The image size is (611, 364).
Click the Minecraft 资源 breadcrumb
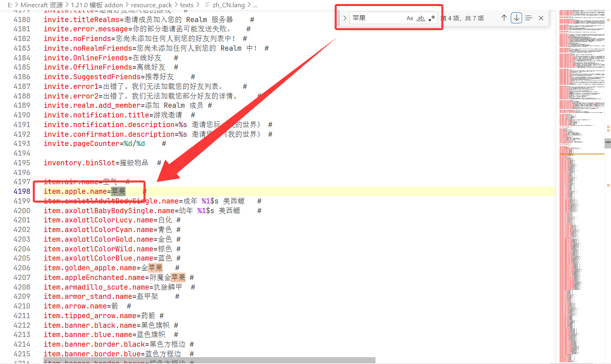click(x=41, y=5)
